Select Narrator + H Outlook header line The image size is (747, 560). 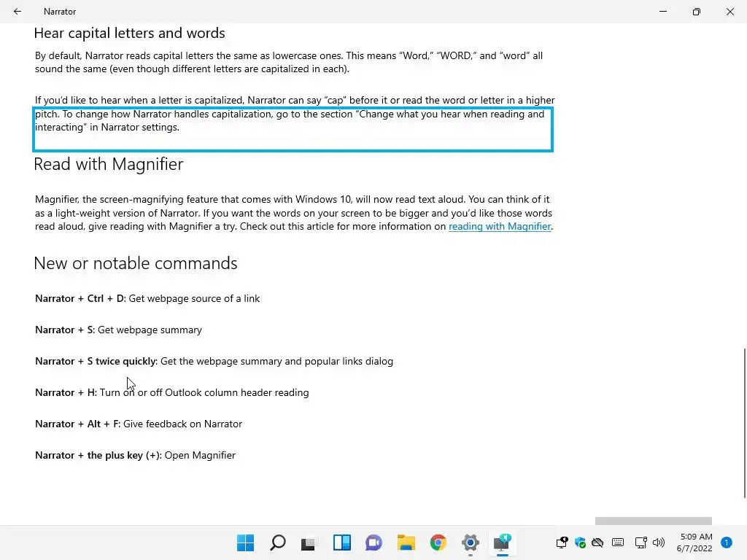[172, 393]
